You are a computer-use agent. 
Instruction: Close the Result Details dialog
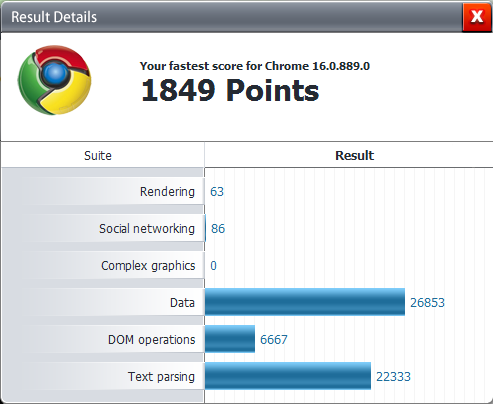pyautogui.click(x=477, y=16)
